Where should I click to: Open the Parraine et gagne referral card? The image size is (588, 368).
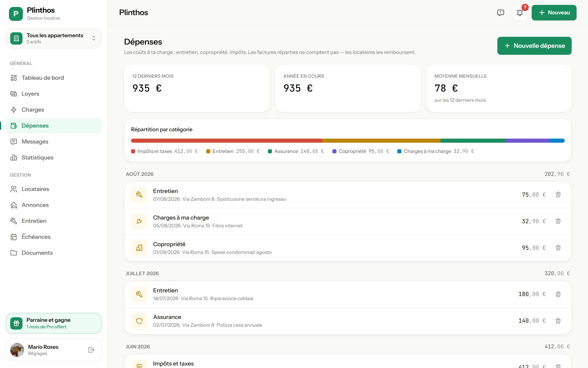[x=53, y=323]
